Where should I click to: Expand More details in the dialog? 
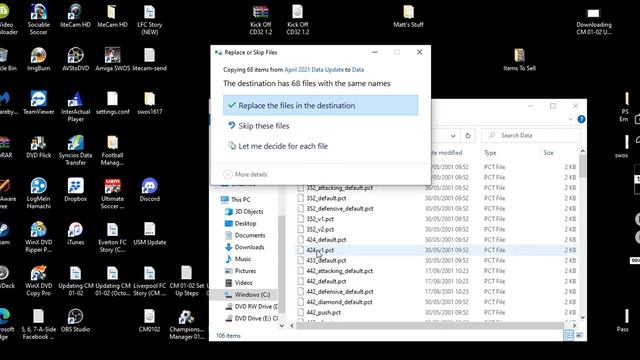pos(245,174)
